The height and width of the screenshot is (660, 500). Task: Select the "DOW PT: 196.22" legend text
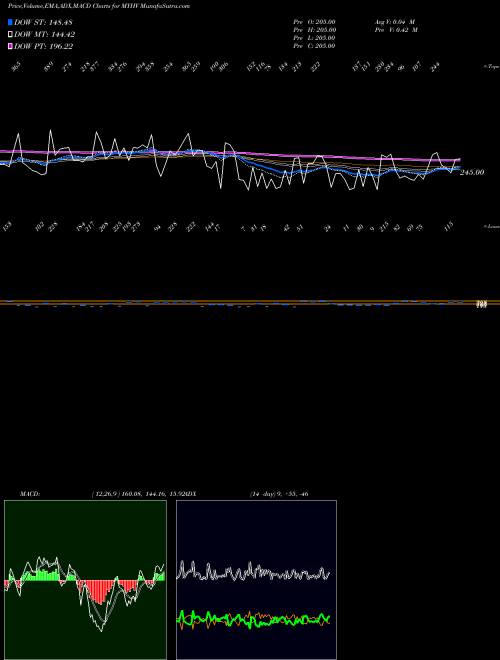[44, 46]
